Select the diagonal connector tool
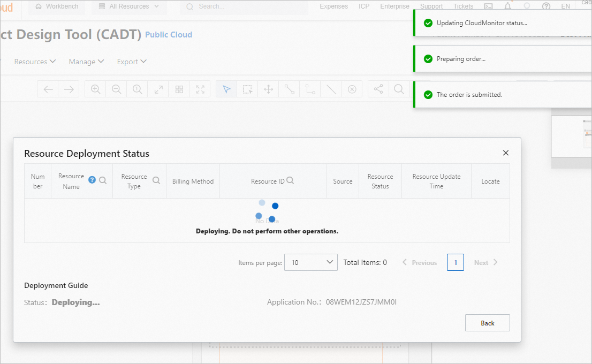592x364 pixels. coord(289,89)
